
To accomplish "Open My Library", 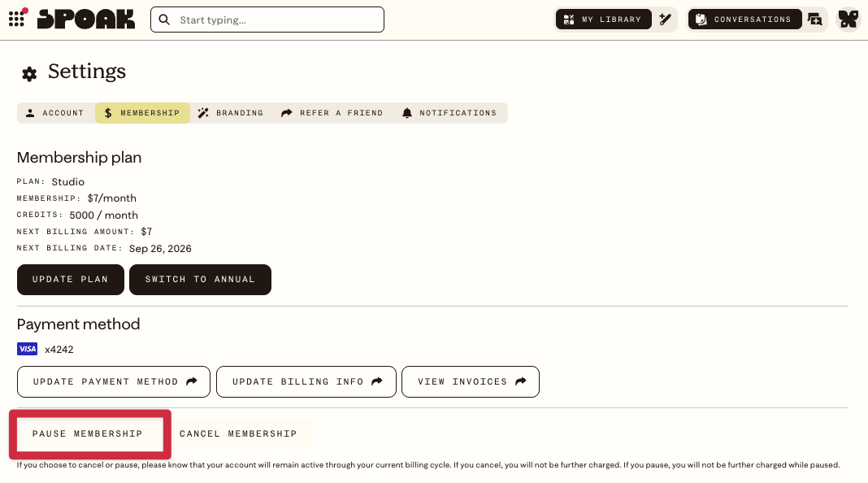I will (603, 20).
